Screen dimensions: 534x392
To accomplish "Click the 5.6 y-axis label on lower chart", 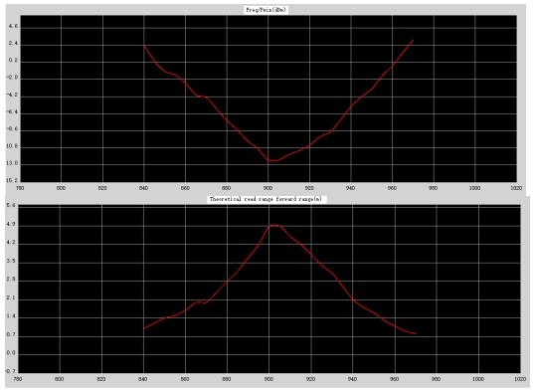I will point(11,205).
